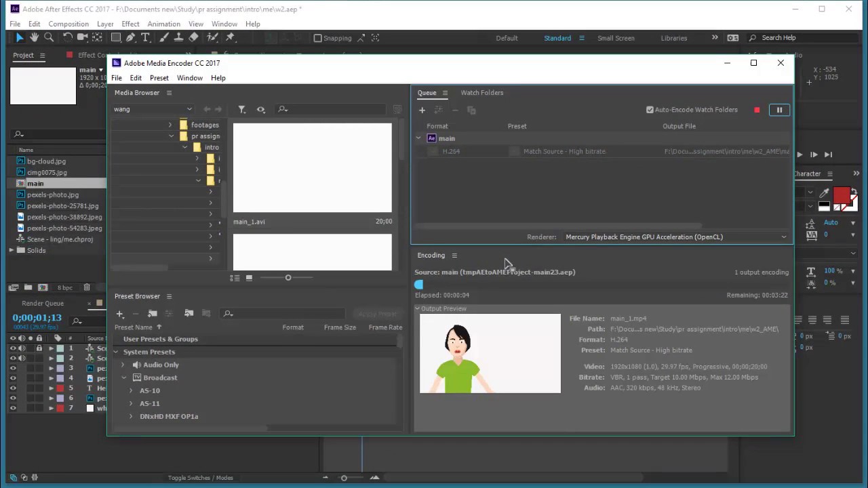Switch Media Browser to thumbnail view
868x488 pixels.
point(249,278)
